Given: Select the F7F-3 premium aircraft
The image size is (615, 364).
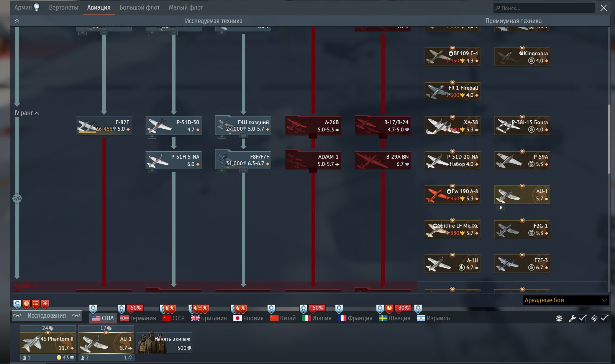Looking at the screenshot, I should click(x=522, y=264).
